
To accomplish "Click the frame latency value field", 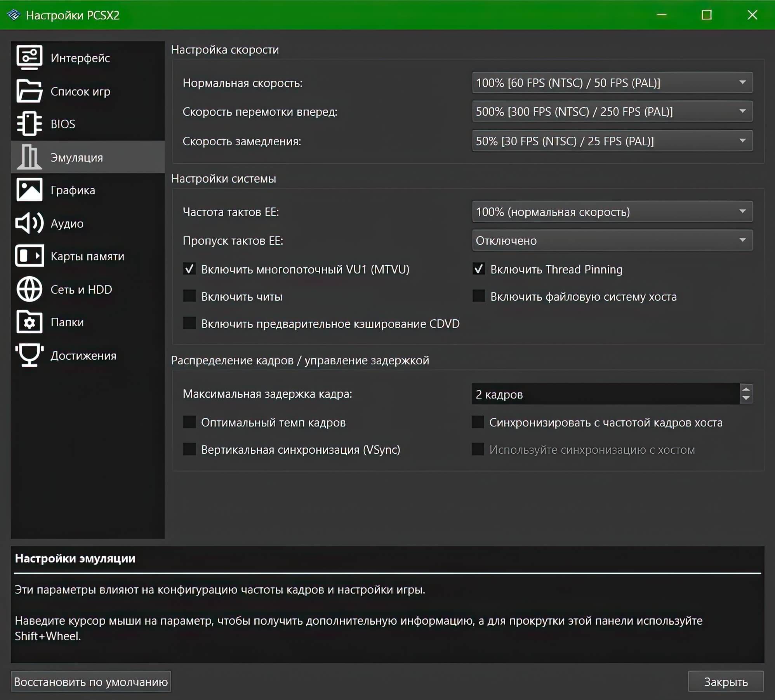I will click(605, 394).
